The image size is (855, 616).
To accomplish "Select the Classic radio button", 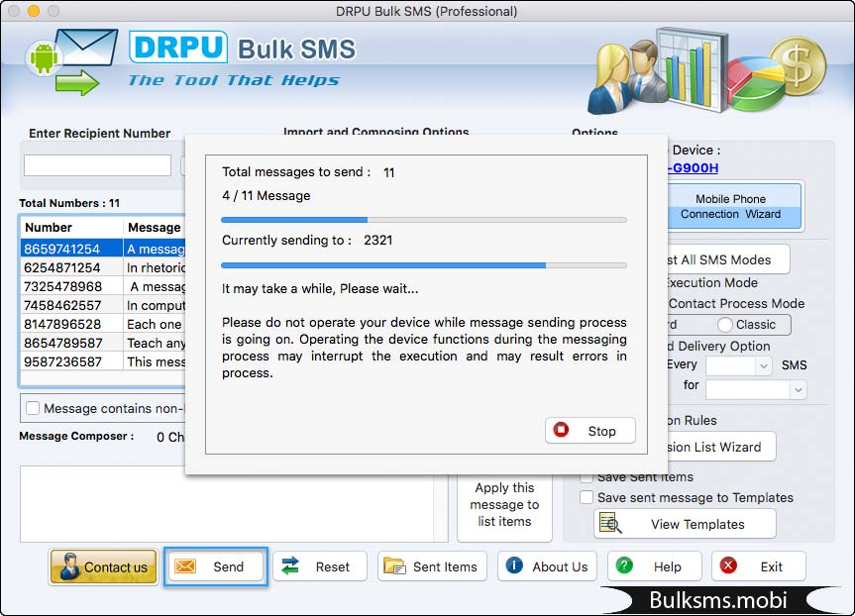I will 724,325.
